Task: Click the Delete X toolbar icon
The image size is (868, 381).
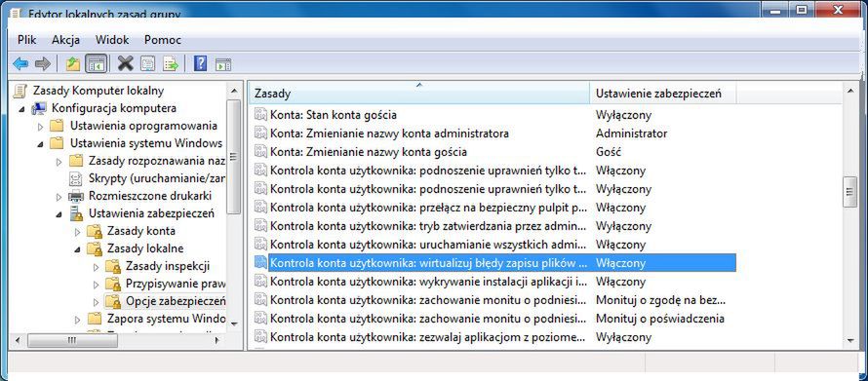Action: [x=126, y=64]
